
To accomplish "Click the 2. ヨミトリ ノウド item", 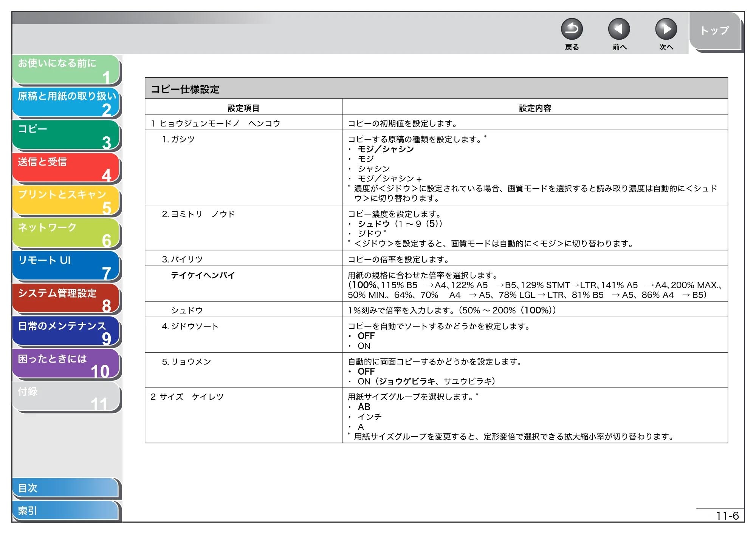I will click(198, 214).
